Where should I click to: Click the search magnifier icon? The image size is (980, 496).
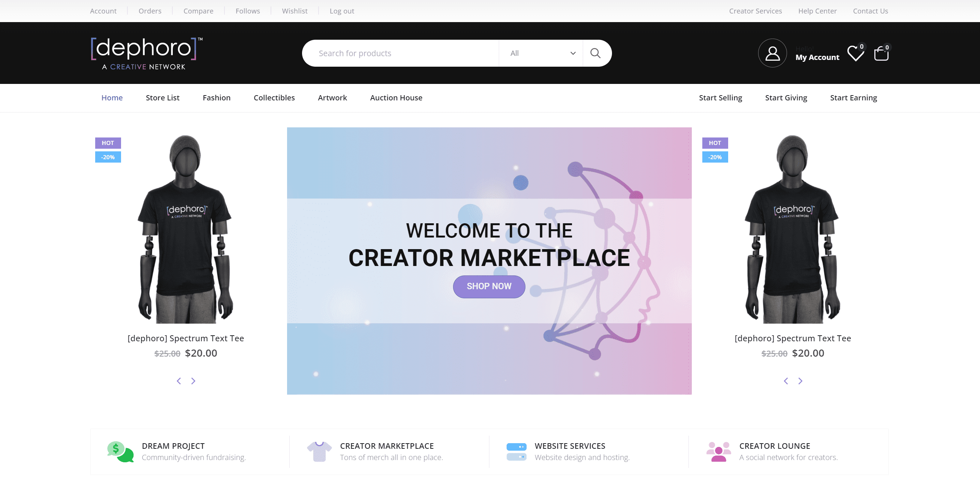coord(595,53)
